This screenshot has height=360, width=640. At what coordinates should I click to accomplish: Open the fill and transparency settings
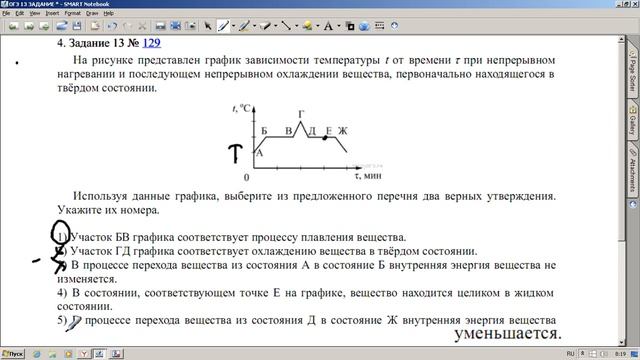pos(350,26)
